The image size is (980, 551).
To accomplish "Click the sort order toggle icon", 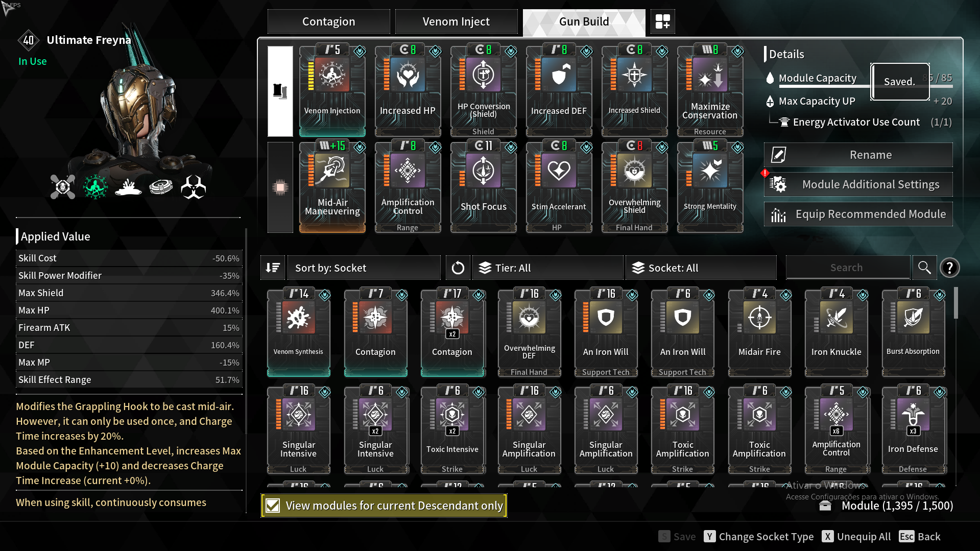I will coord(273,268).
